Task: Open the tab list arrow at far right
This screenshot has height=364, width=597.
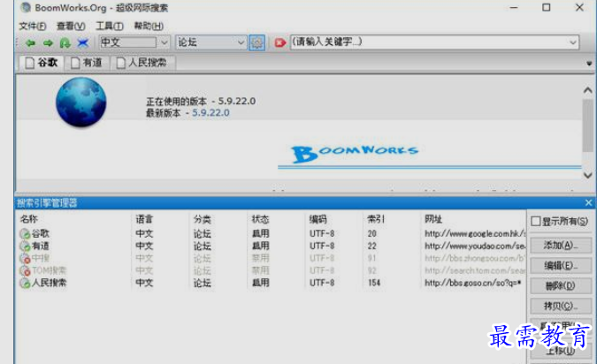Action: (x=589, y=64)
